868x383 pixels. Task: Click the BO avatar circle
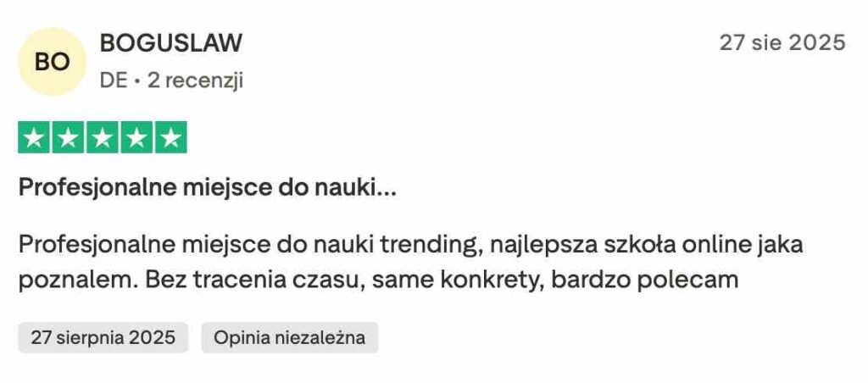(x=52, y=61)
